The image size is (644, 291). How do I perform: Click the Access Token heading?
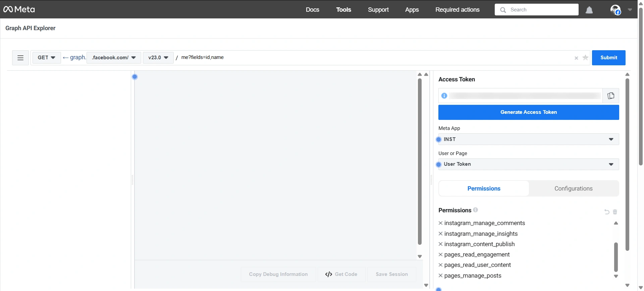pos(457,79)
